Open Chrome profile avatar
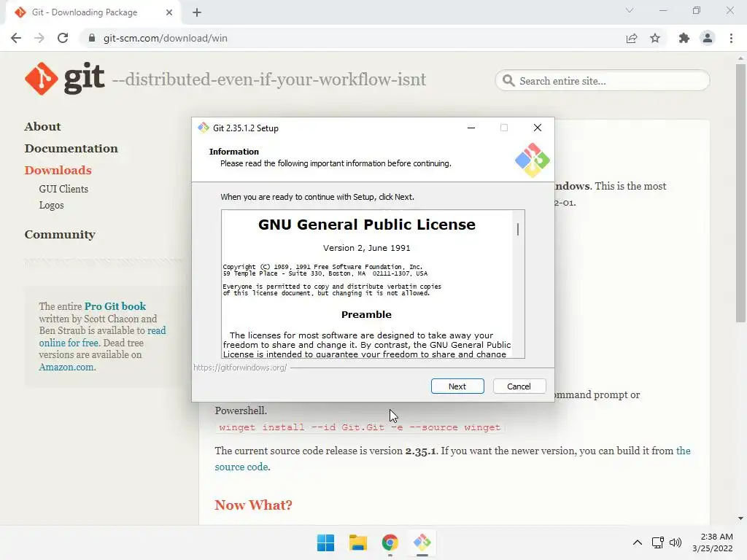Image resolution: width=747 pixels, height=560 pixels. pyautogui.click(x=708, y=38)
